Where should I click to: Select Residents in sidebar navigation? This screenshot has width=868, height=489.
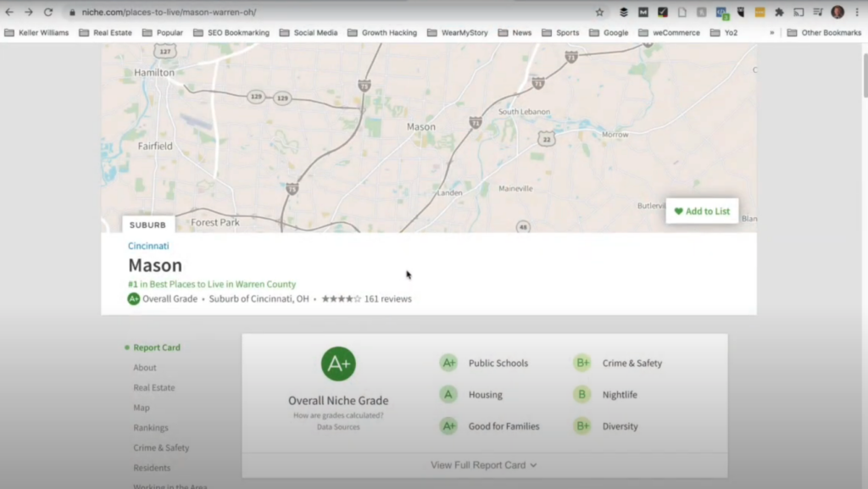pos(152,468)
